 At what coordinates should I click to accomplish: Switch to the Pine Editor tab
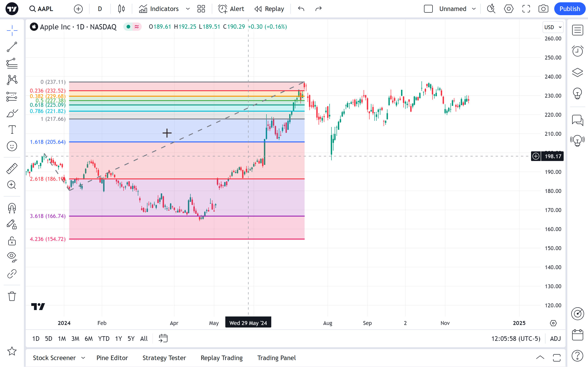coord(112,358)
